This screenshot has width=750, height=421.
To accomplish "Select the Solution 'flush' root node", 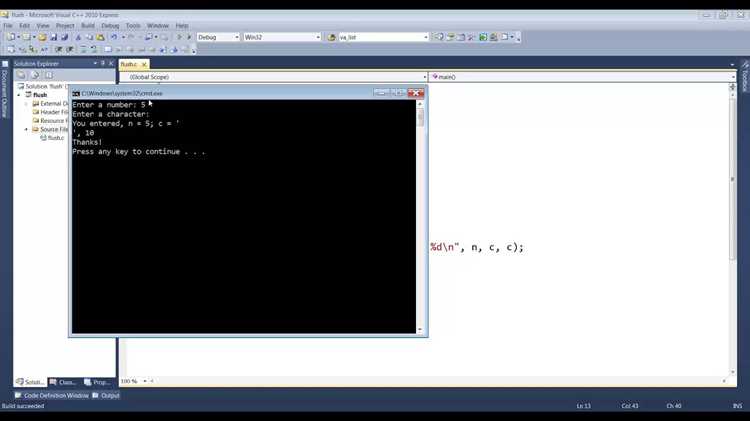I will 43,86.
